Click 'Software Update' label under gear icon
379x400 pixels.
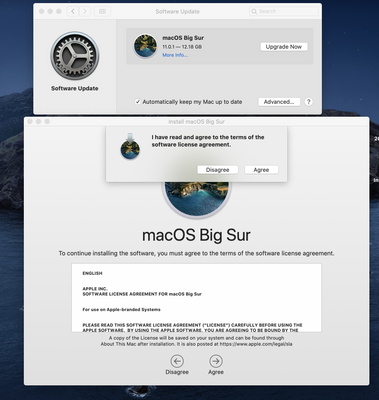point(75,88)
